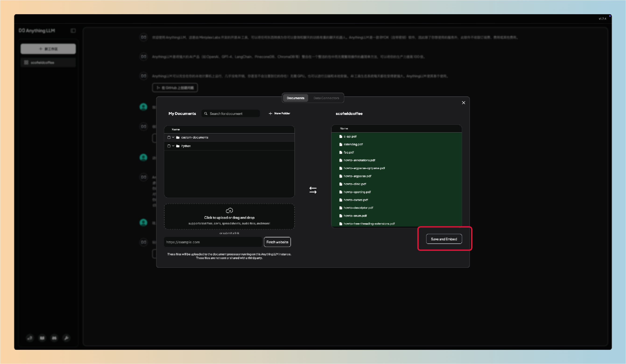Click the custom-documents folder icon

[x=178, y=137]
